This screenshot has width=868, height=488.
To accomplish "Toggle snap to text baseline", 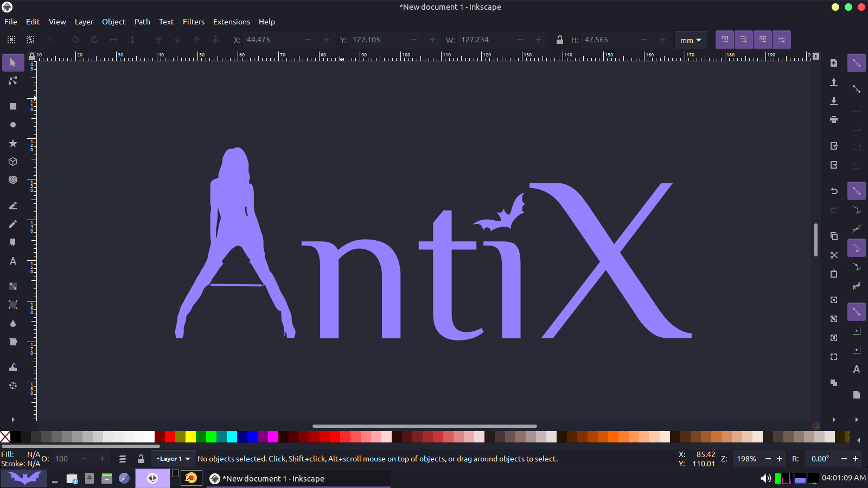I will point(857,369).
